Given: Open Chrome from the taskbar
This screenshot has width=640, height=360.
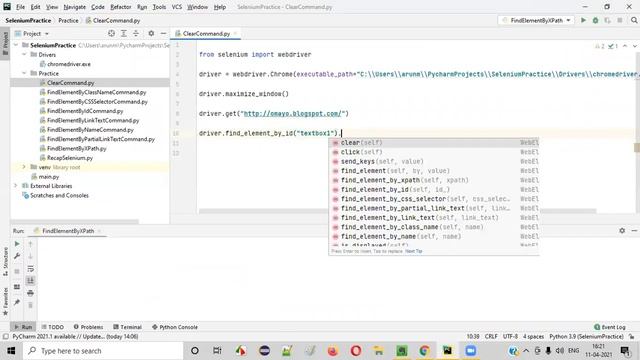Looking at the screenshot, I should pyautogui.click(x=424, y=351).
